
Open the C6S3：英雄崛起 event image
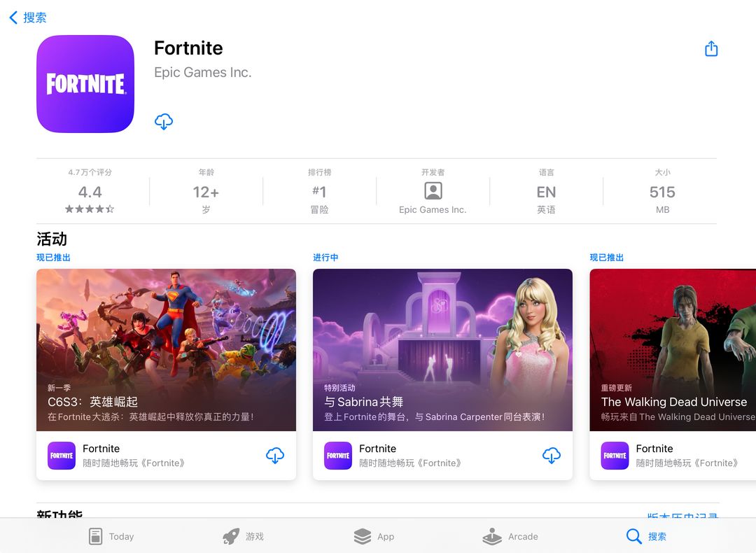pyautogui.click(x=167, y=350)
